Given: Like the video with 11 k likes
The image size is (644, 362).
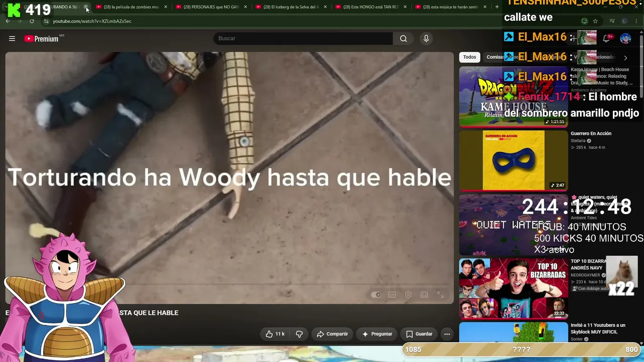Looking at the screenshot, I should tap(275, 334).
